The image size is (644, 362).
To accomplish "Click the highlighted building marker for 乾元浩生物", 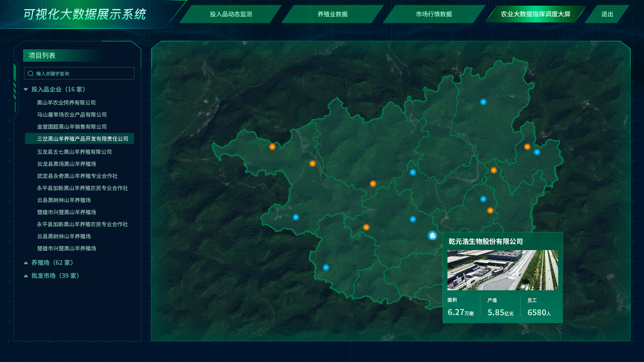I will [432, 236].
